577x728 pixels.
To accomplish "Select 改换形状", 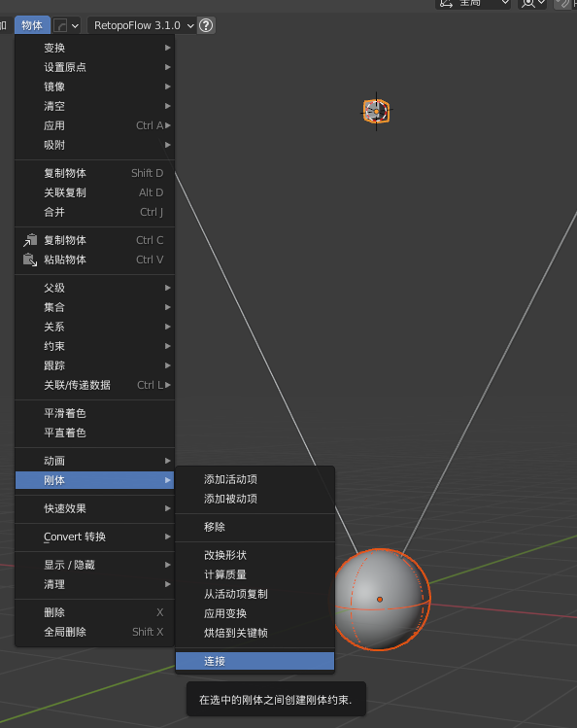I will (x=255, y=555).
